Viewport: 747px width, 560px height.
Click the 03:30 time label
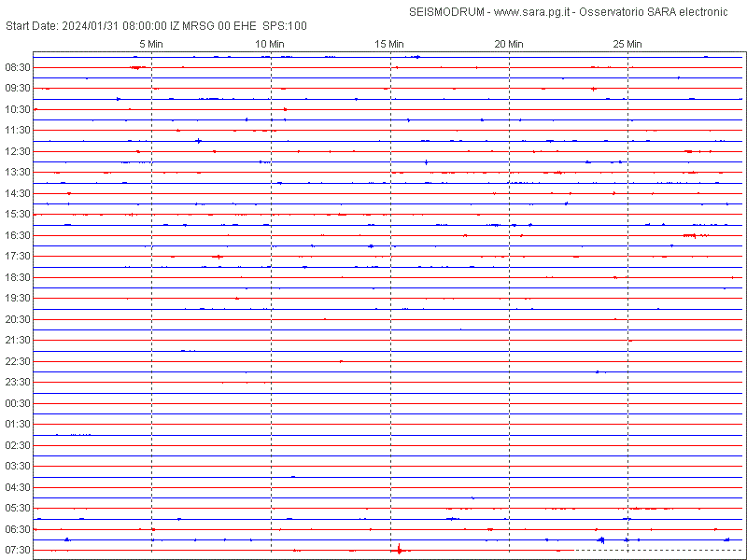[18, 466]
